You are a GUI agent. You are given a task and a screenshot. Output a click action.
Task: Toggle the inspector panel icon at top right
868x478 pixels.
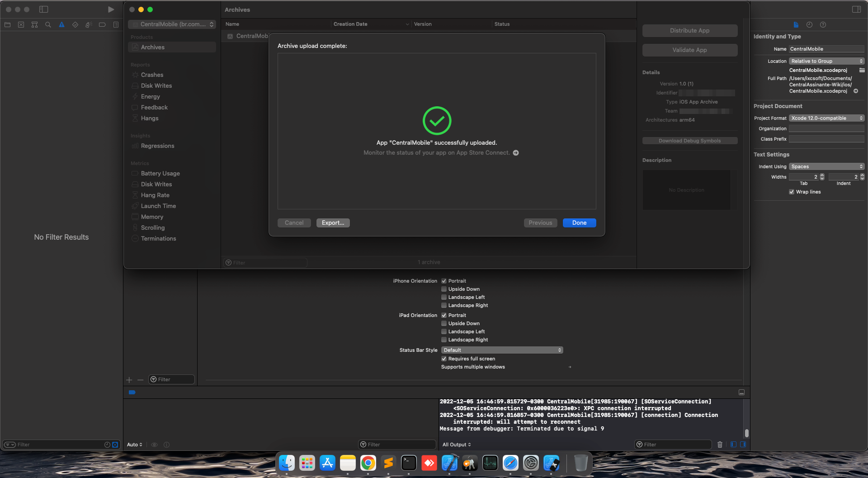856,9
